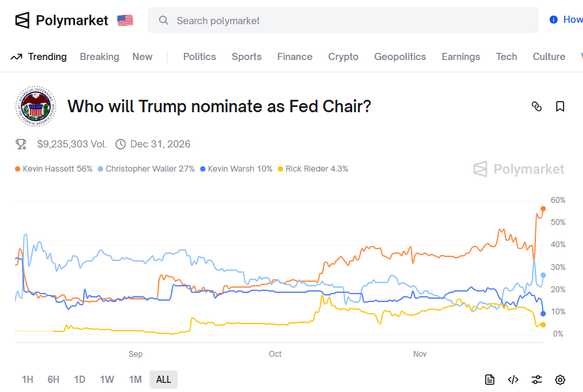
Task: Bookmark this Fed Chair market
Action: click(560, 106)
